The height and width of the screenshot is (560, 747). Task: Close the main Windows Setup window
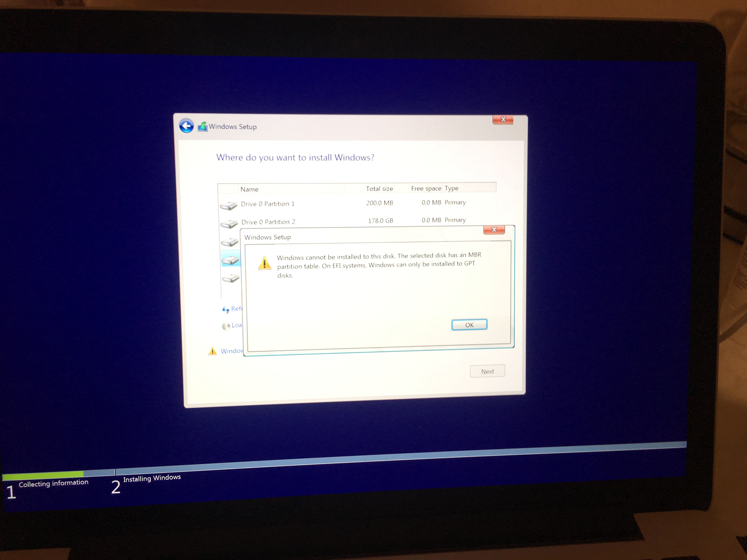click(x=503, y=119)
